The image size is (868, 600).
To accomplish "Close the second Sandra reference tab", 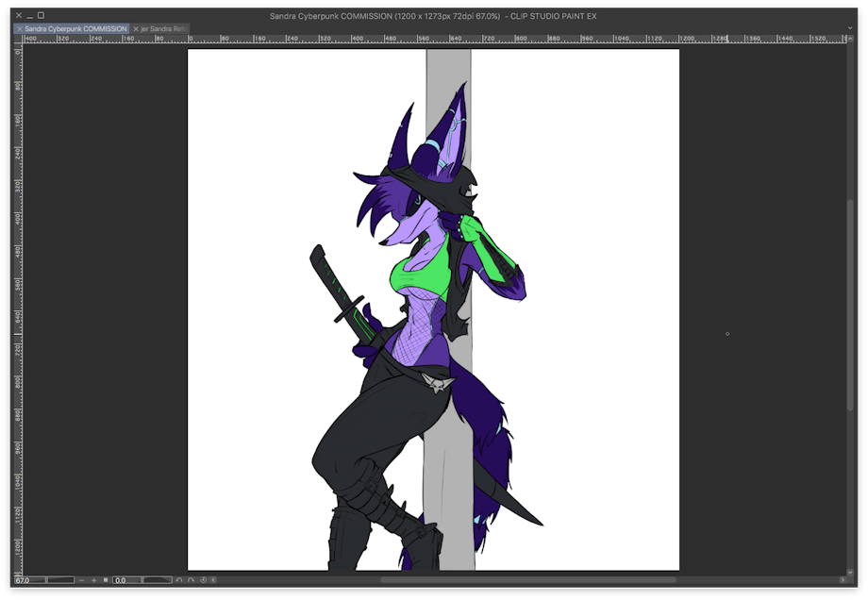I will pyautogui.click(x=136, y=29).
